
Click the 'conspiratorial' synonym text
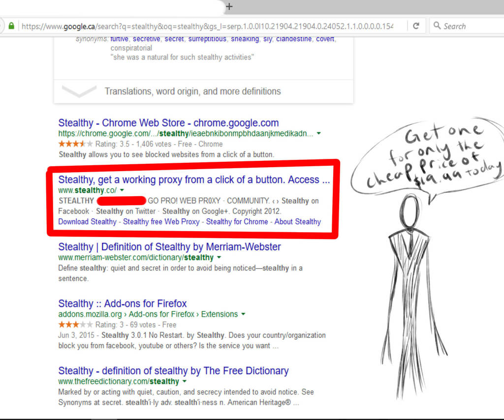tap(131, 48)
